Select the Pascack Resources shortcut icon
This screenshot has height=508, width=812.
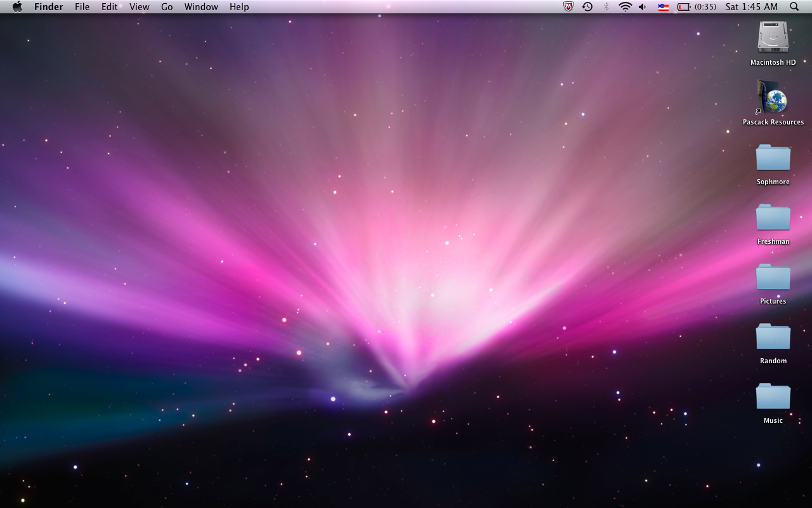[x=773, y=97]
